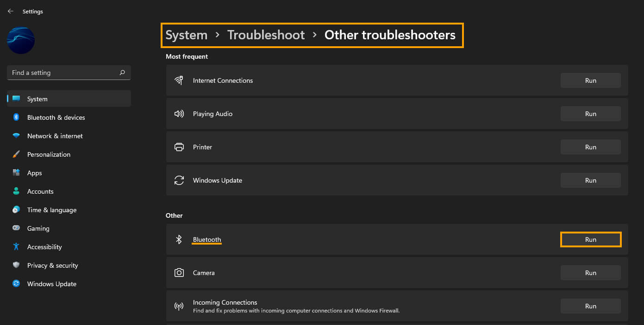Click the Windows Update refresh arrows icon
This screenshot has height=325, width=644.
pos(179,180)
